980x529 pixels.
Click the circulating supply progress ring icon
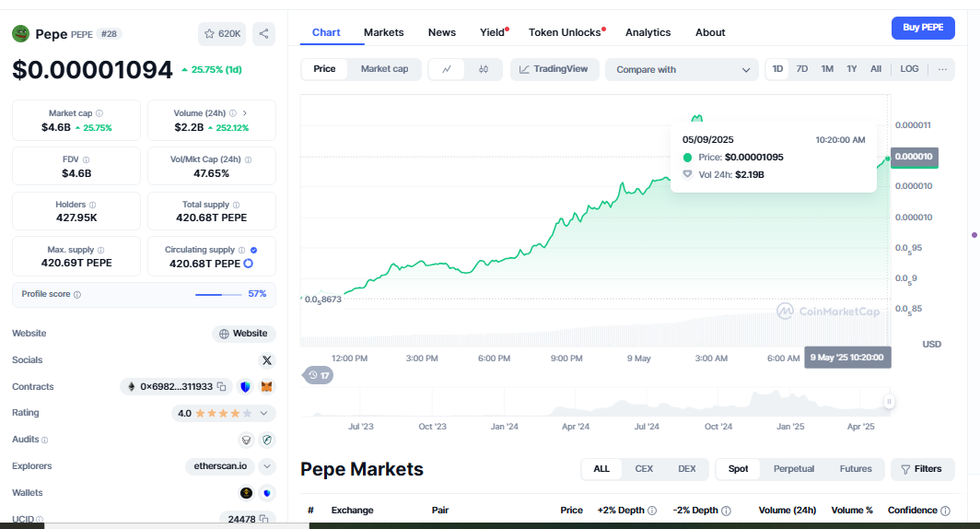point(248,264)
